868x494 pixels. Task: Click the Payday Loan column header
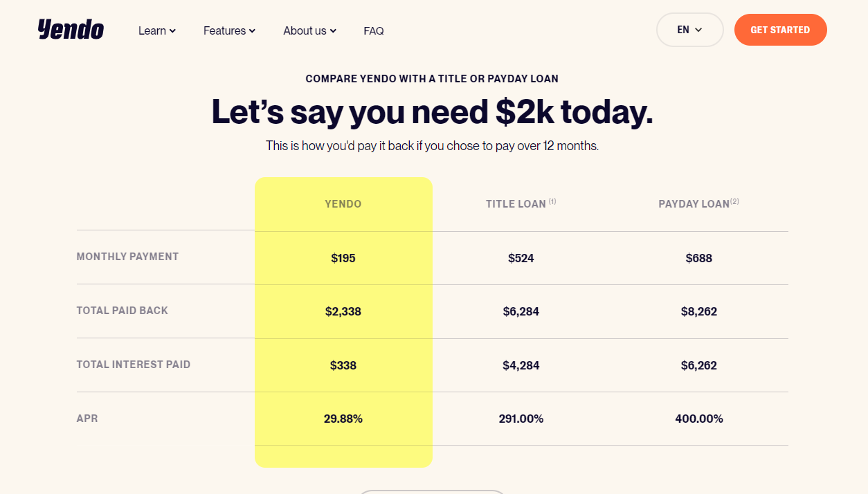(694, 204)
